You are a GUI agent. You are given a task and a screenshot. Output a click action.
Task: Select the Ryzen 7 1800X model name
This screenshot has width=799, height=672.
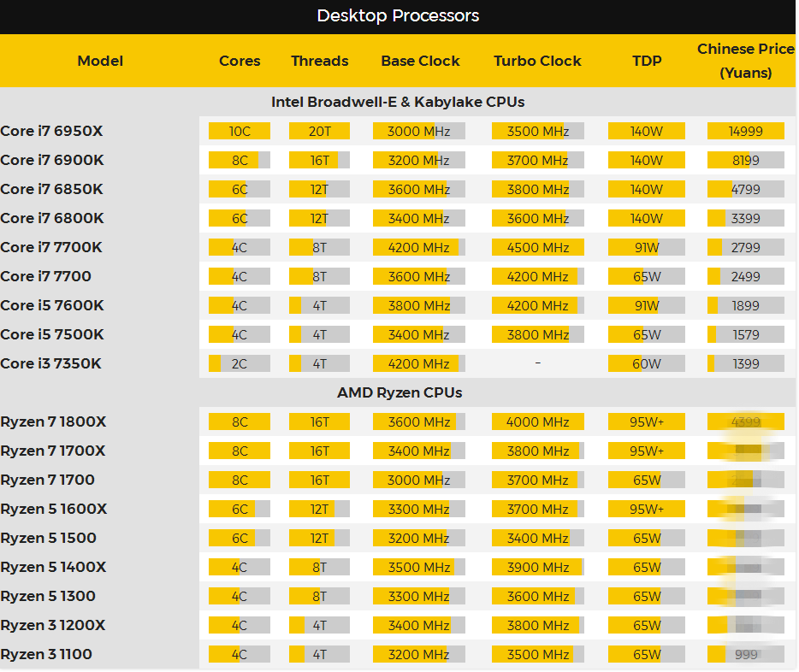pos(53,421)
